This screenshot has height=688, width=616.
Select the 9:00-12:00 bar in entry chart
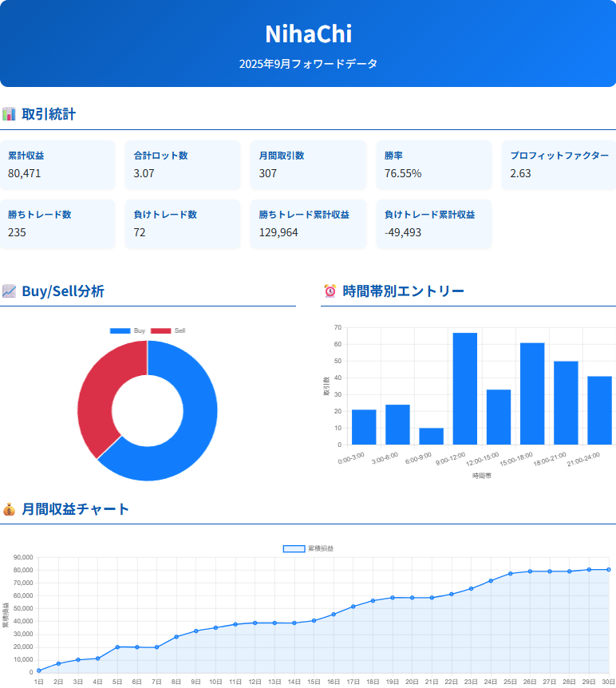pos(464,389)
